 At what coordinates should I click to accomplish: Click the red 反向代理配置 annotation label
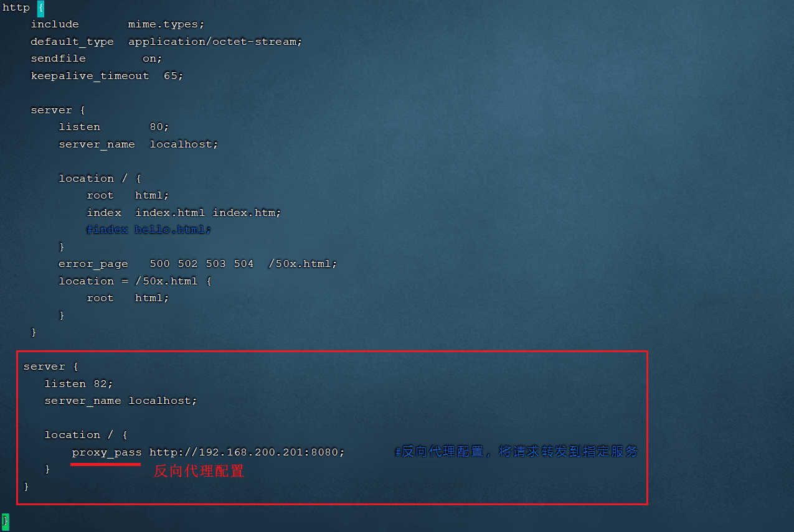pos(199,471)
